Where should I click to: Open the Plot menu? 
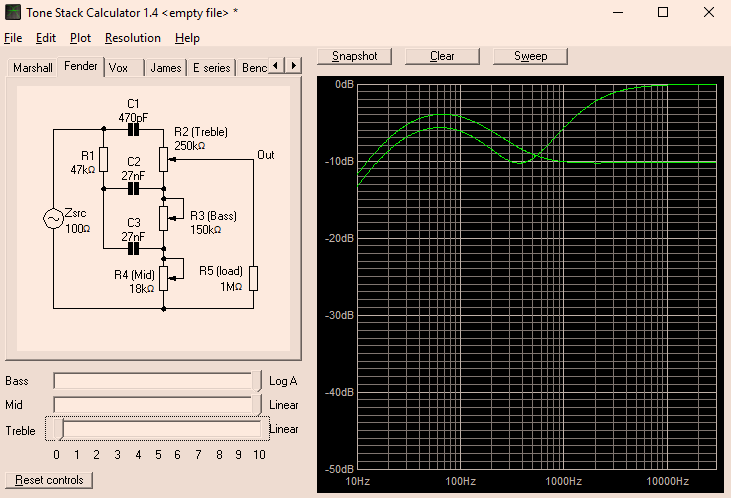tap(80, 38)
